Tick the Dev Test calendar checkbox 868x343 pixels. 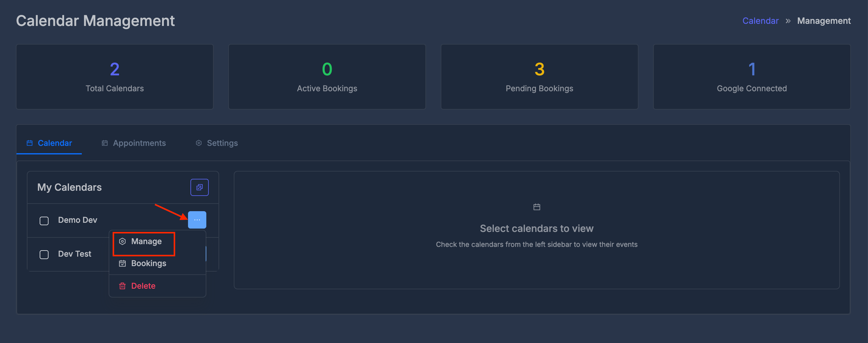pos(44,255)
